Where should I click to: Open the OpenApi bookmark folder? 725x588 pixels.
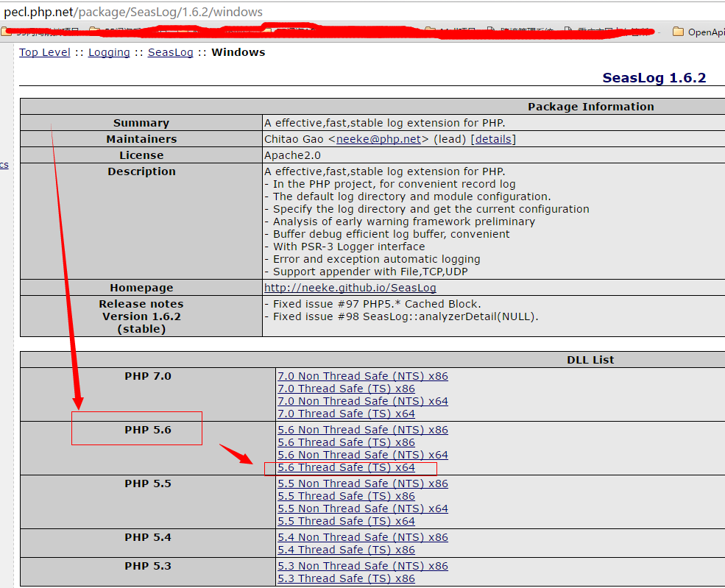(699, 32)
